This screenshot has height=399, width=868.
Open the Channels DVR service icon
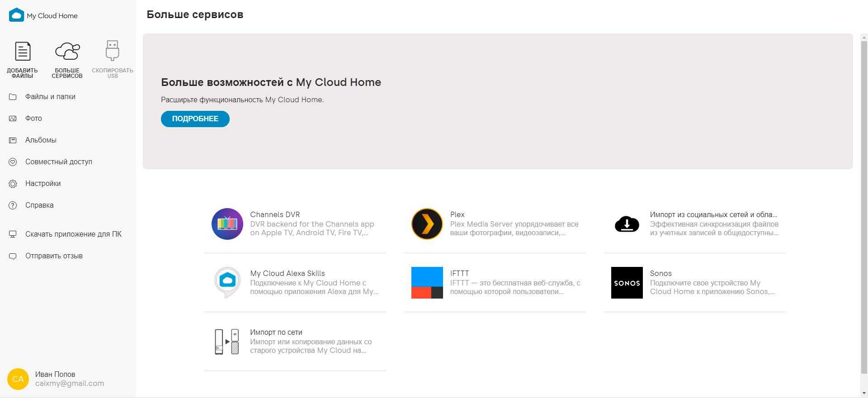[227, 224]
